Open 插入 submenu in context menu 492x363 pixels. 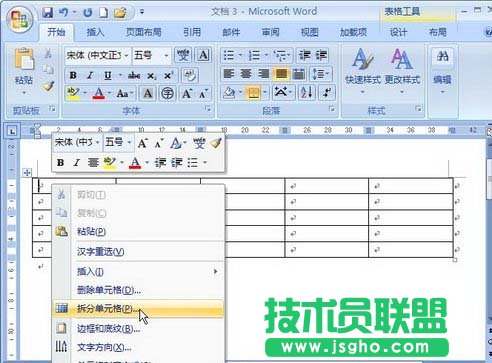click(138, 271)
